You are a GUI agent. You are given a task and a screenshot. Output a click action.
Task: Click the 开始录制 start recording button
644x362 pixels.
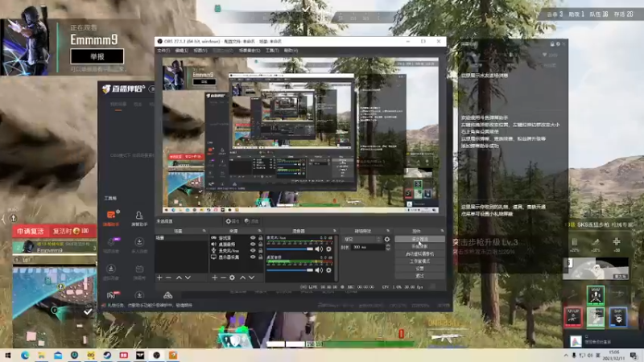coord(419,246)
